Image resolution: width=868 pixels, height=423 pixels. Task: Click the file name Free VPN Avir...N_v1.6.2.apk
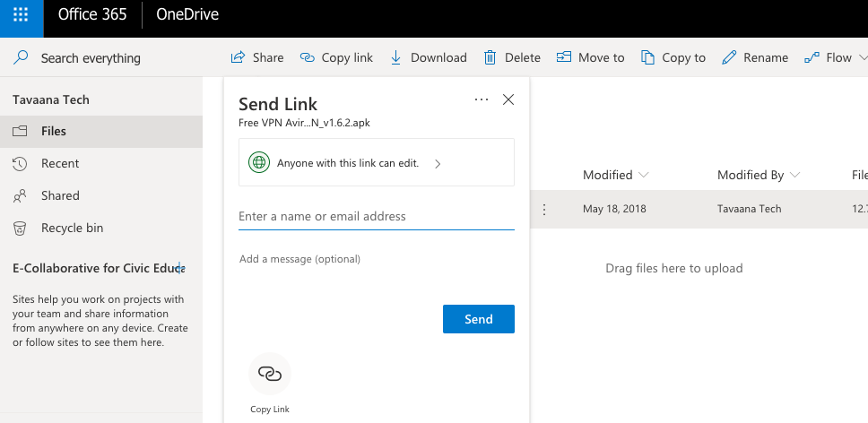[305, 123]
